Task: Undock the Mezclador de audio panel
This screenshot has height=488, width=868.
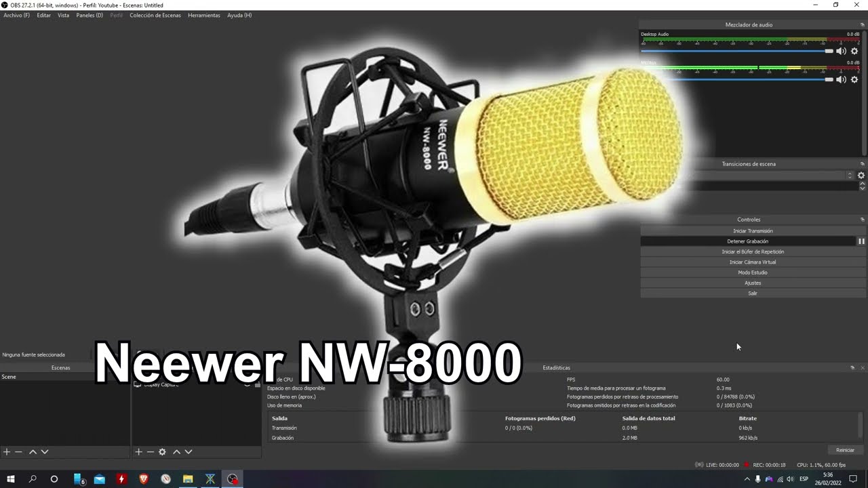Action: [x=863, y=24]
